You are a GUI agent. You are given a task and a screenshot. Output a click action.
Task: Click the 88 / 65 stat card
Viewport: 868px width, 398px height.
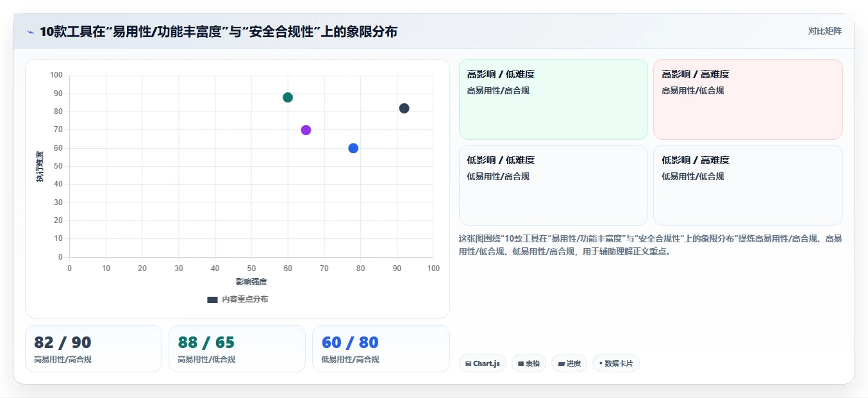pyautogui.click(x=237, y=349)
